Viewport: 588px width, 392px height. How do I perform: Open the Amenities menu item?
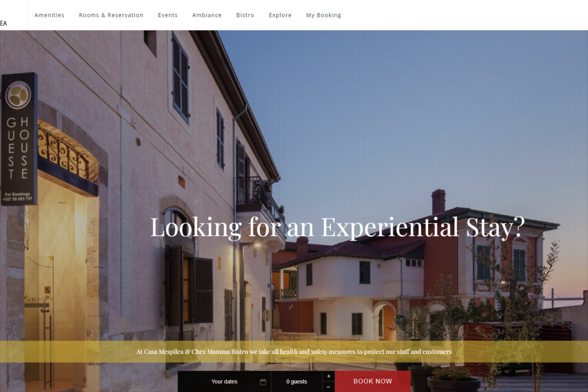pyautogui.click(x=49, y=15)
